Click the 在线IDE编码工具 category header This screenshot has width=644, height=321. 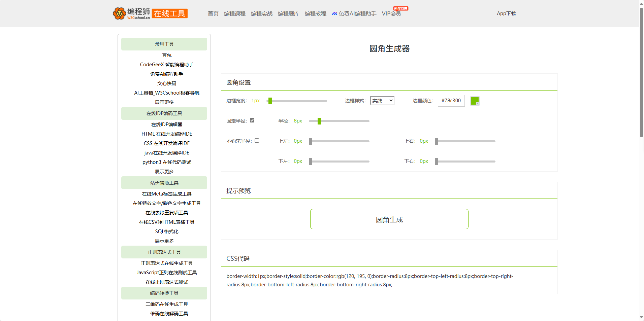[x=164, y=113]
